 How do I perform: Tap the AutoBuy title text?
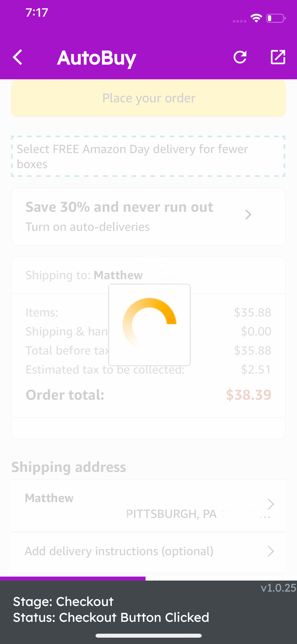tap(97, 57)
